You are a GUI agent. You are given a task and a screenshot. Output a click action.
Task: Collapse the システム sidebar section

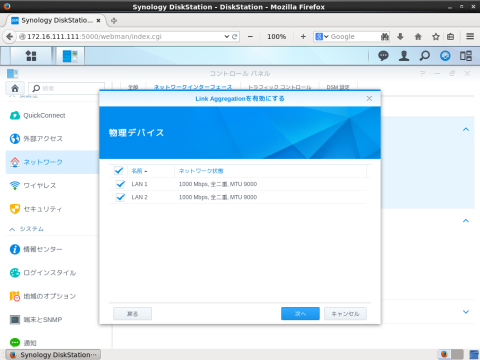[12, 229]
